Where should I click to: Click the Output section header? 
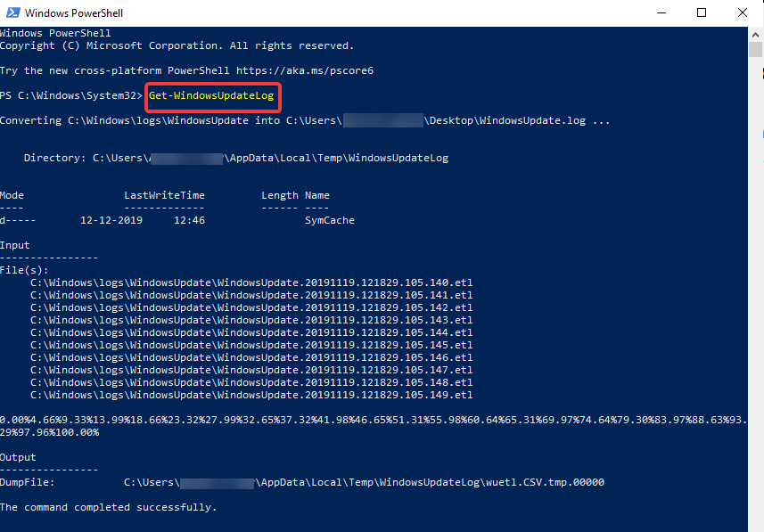pyautogui.click(x=19, y=456)
